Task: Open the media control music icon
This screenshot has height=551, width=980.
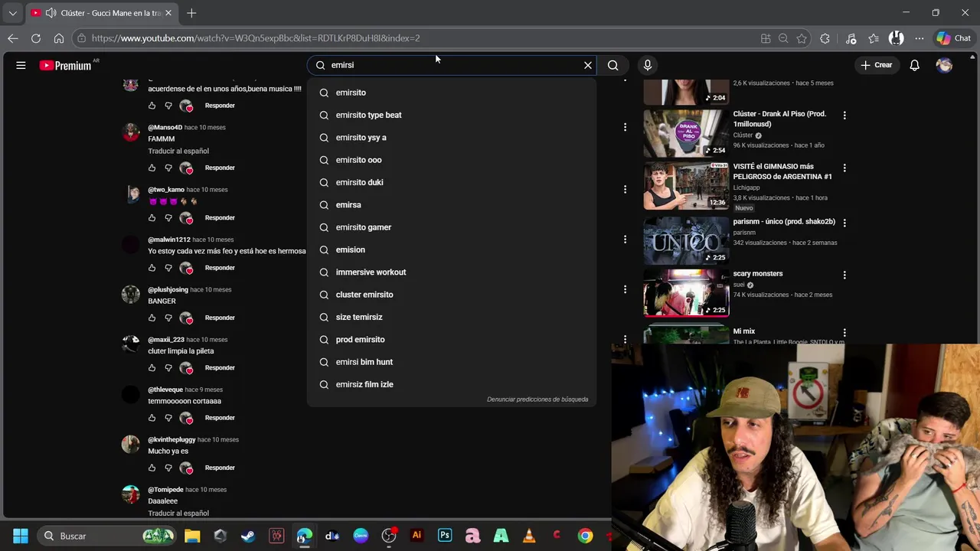Action: pos(851,38)
